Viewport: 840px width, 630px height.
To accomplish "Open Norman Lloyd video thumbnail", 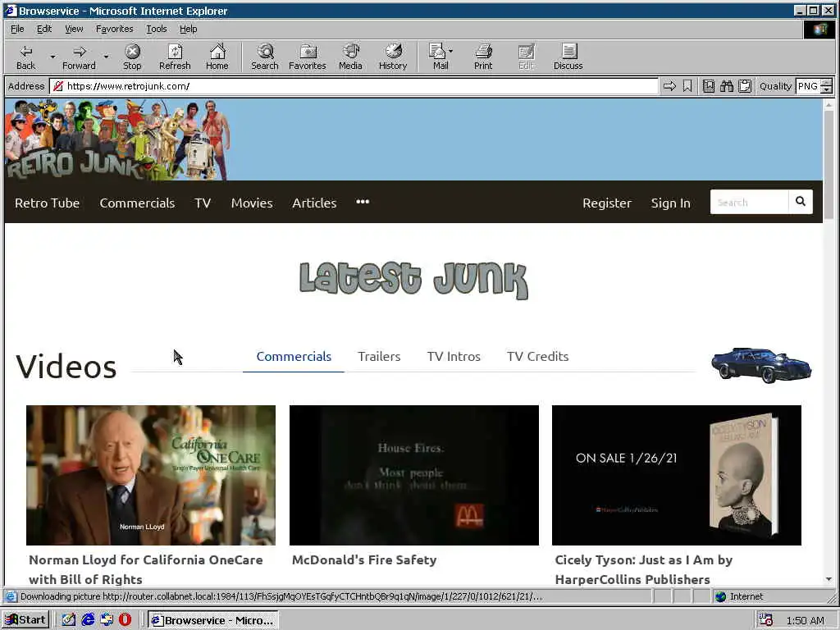I will pos(151,475).
